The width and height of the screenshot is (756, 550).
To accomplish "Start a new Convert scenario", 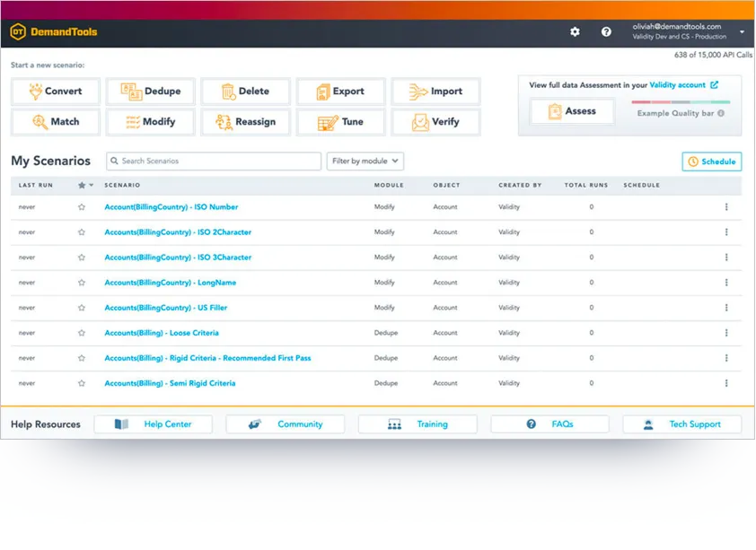I will (x=56, y=91).
